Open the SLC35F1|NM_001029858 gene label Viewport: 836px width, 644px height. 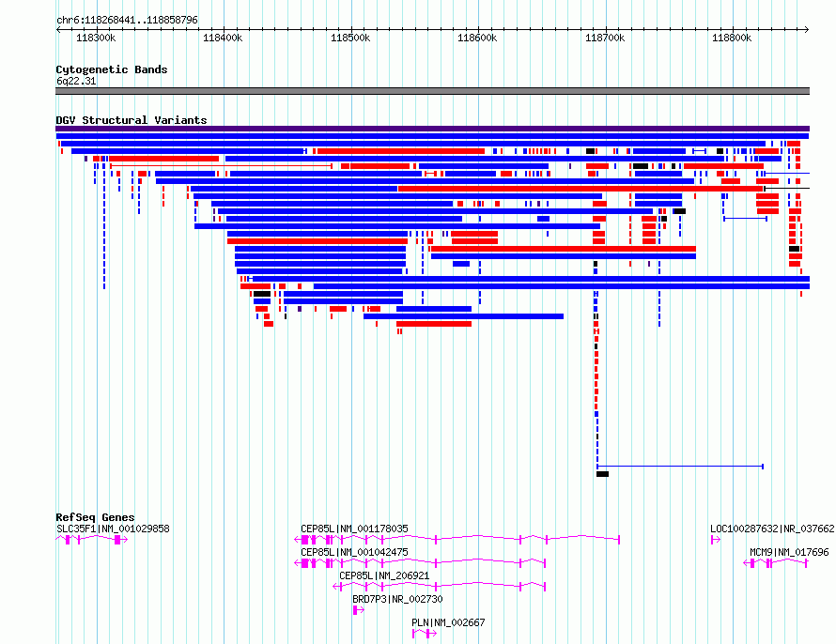click(113, 529)
